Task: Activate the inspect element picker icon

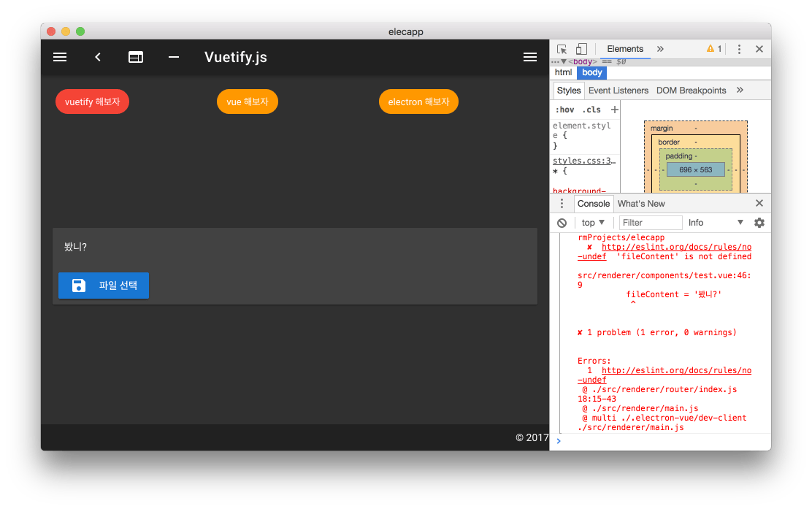Action: pos(562,49)
